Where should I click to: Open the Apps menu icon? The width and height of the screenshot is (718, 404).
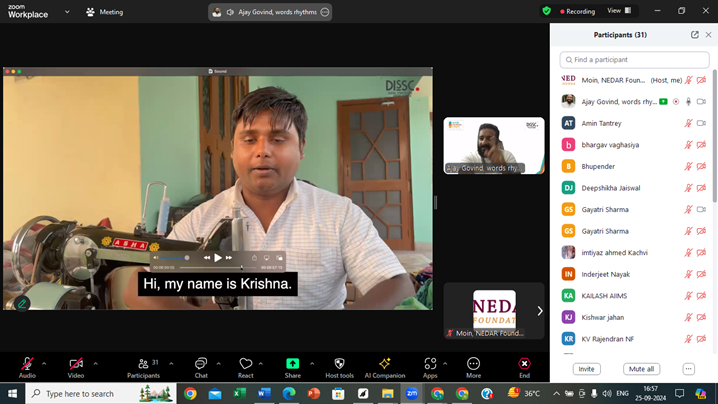click(430, 364)
